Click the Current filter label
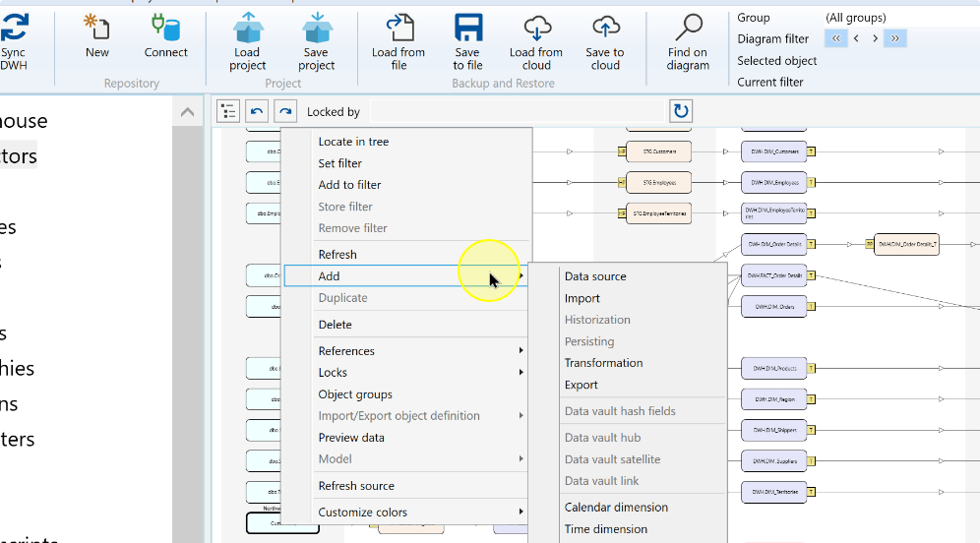 (x=770, y=82)
